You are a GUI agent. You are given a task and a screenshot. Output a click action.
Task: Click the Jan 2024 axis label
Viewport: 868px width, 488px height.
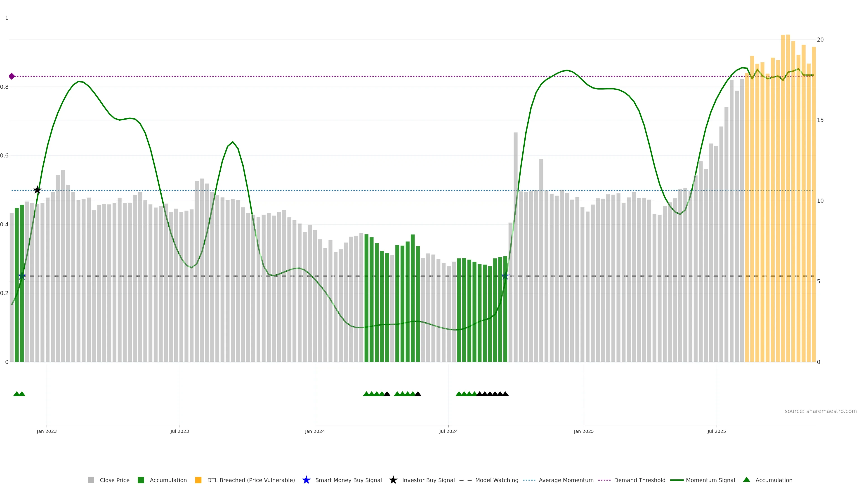[315, 431]
